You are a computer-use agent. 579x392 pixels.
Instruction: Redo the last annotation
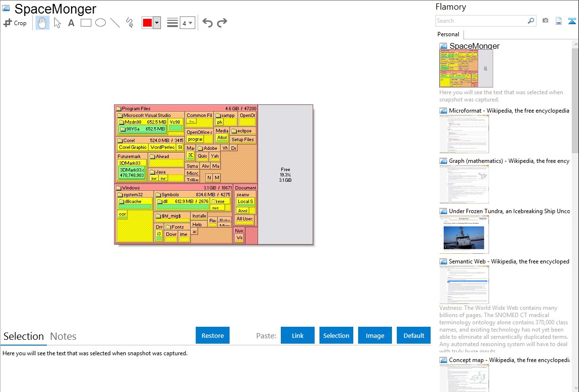point(222,23)
